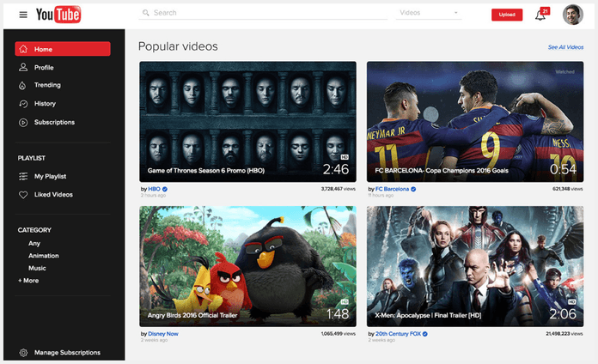Open the hamburger menu icon
Viewport: 598px width, 364px height.
[x=23, y=15]
